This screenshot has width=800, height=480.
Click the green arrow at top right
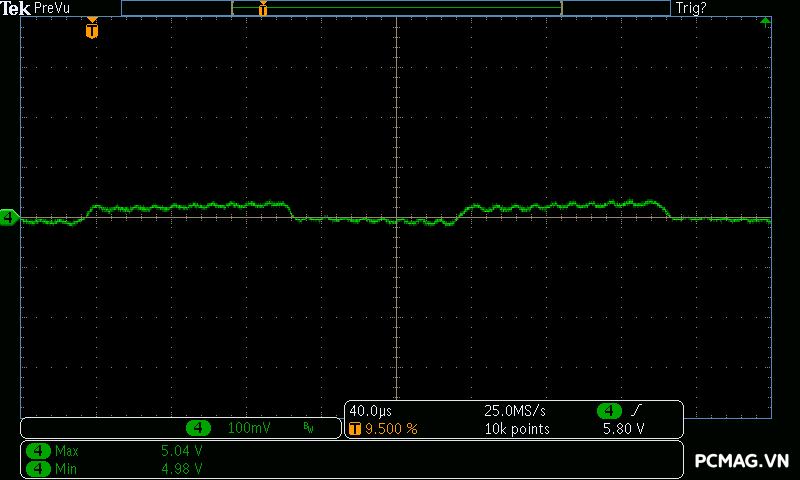pyautogui.click(x=765, y=21)
